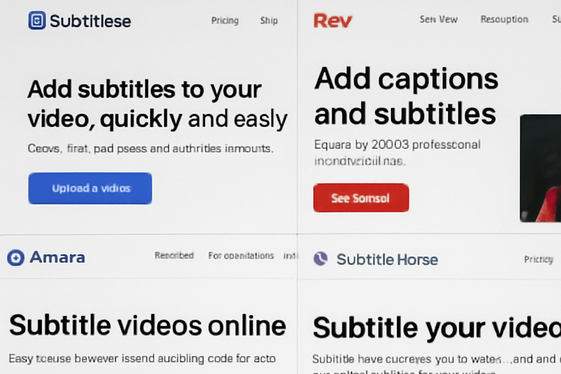Open Ship in the Subtitlese nav

click(x=269, y=20)
